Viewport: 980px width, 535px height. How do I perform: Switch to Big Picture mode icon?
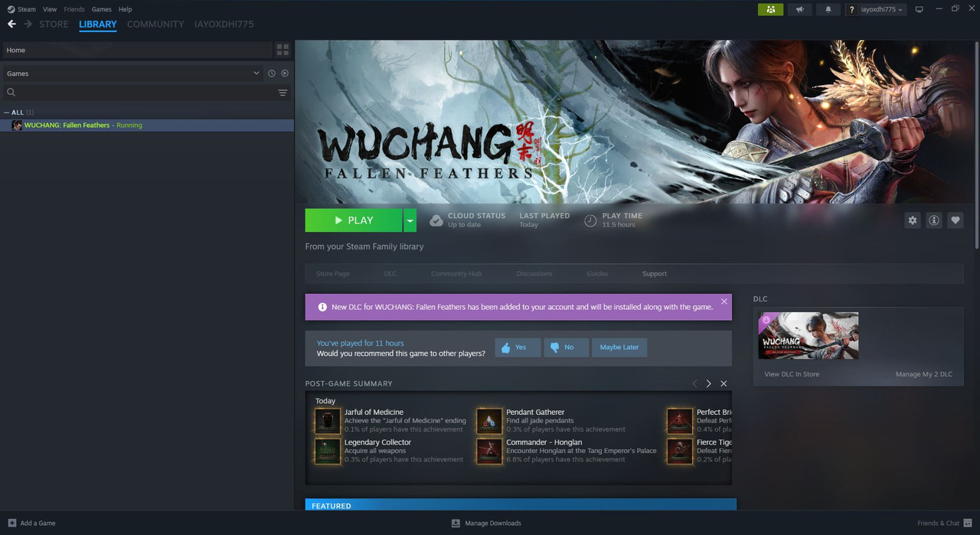click(920, 9)
